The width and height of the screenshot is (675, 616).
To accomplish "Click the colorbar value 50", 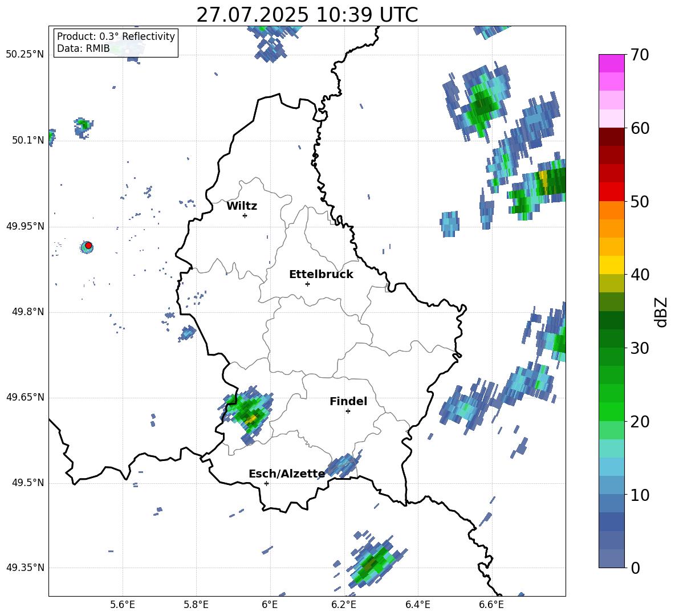I will click(640, 201).
